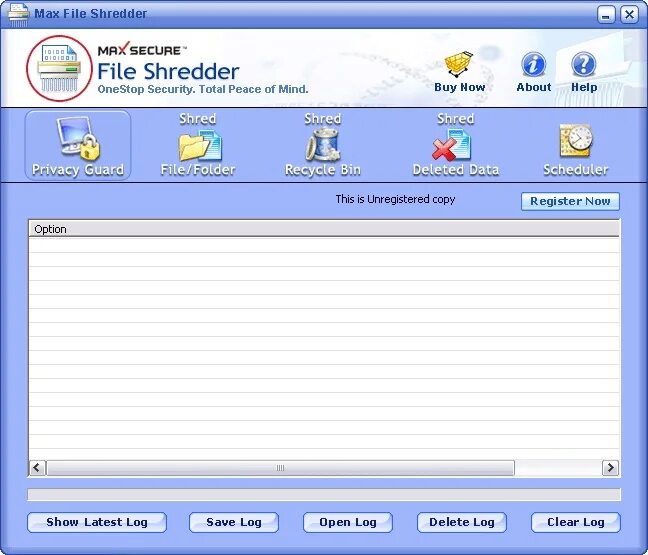648x555 pixels.
Task: Click Clear Log button
Action: [576, 522]
